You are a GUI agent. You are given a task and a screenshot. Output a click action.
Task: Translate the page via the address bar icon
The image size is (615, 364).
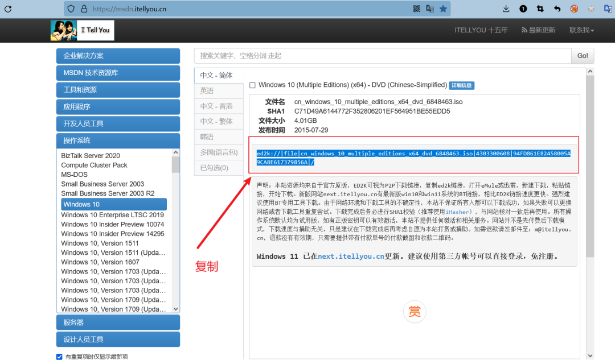coord(430,9)
